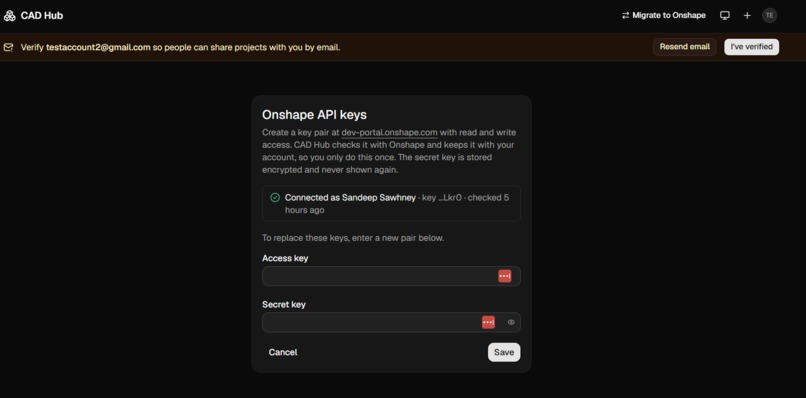Click the testaccount2@gmail.com email text
The image size is (806, 398).
point(98,47)
